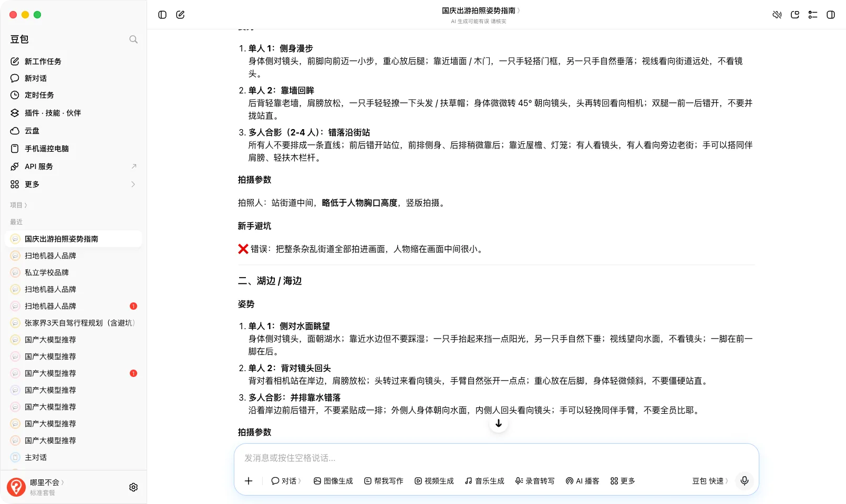Expand the 更多 sidebar submenu
This screenshot has width=846, height=504.
tap(73, 184)
